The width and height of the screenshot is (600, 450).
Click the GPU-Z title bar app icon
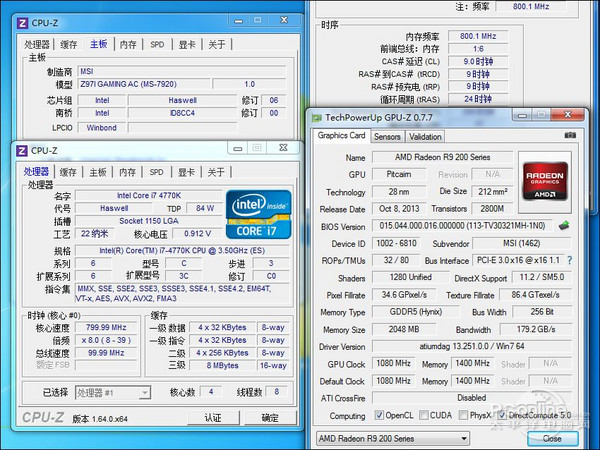pos(318,117)
